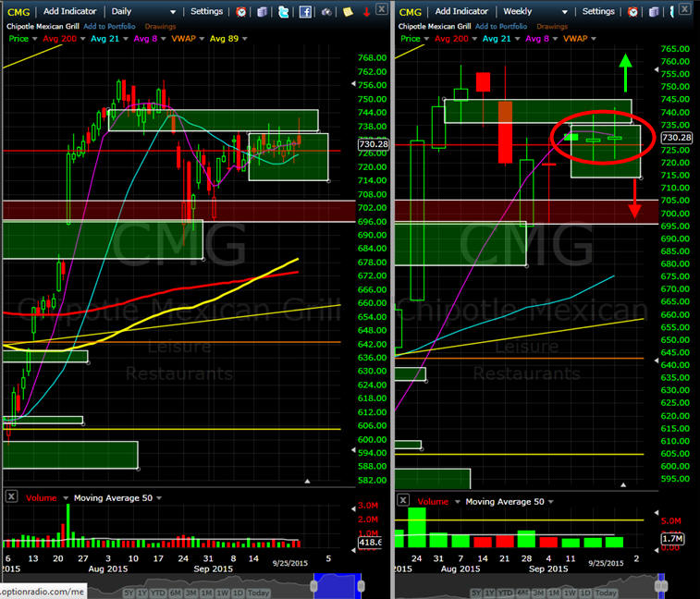Select Today range in Daily chart
Screen dimensions: 700x599
[258, 593]
